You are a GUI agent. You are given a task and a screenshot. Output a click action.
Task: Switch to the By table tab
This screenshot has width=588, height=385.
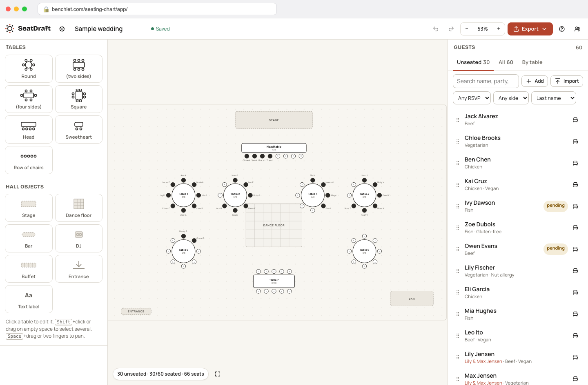pyautogui.click(x=532, y=62)
